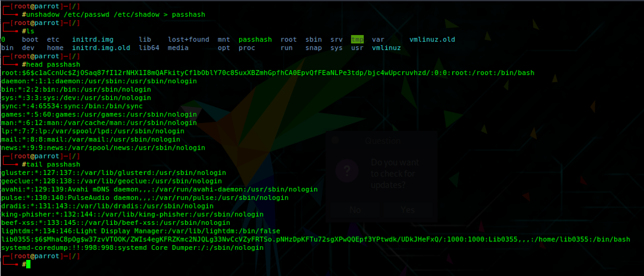Select 'lost+found' directory name

188,39
